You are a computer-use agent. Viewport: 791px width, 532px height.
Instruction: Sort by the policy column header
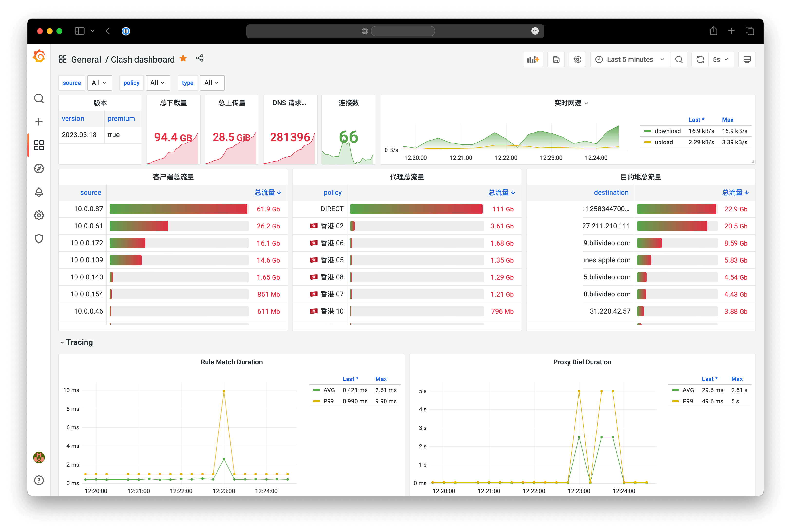(332, 193)
